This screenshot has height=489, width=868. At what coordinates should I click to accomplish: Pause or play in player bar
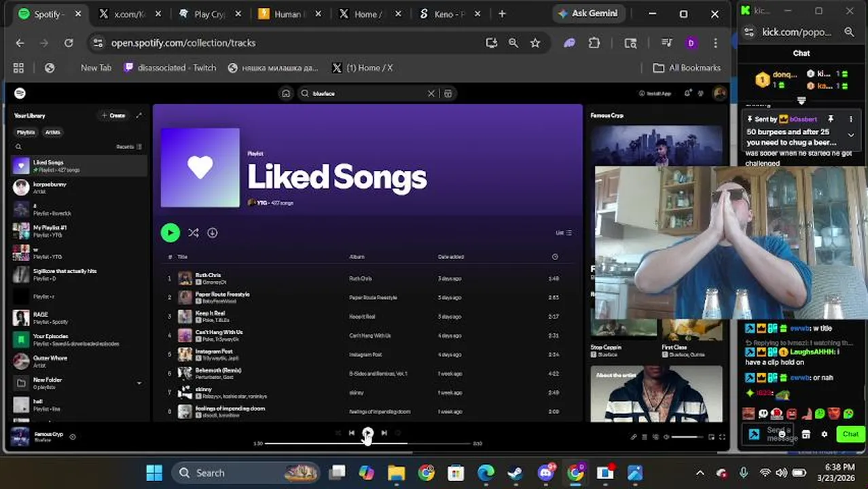[x=367, y=433]
